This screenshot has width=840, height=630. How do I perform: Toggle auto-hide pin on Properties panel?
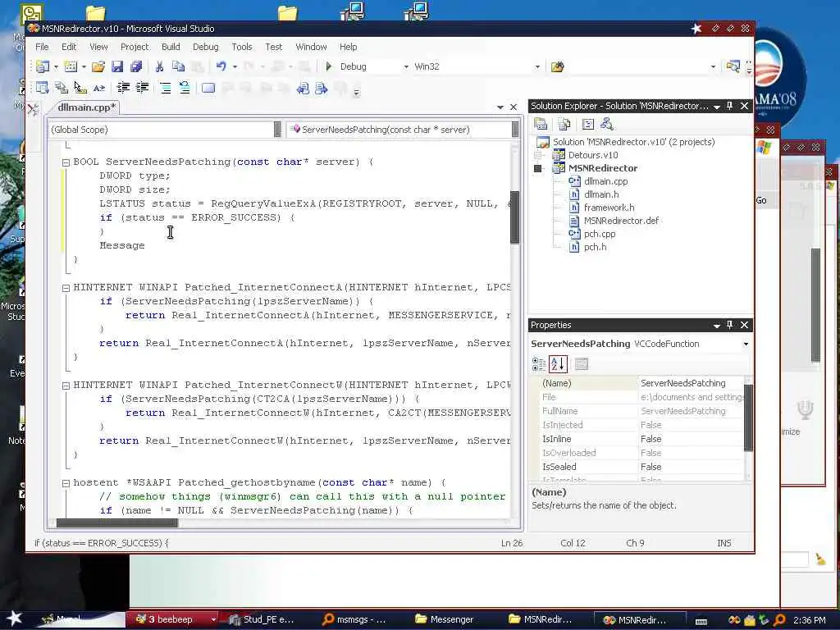[x=729, y=325]
